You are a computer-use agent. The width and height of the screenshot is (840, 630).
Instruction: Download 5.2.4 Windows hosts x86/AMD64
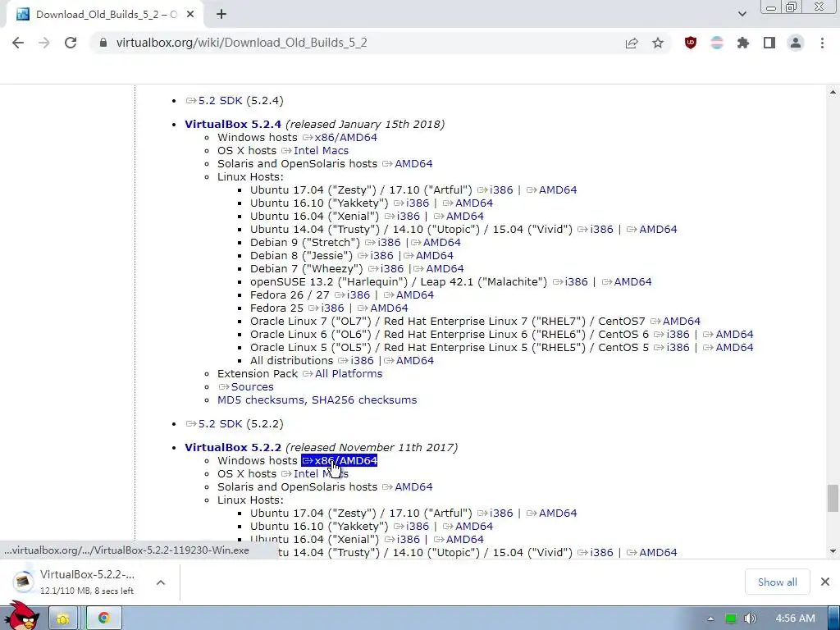pos(340,138)
